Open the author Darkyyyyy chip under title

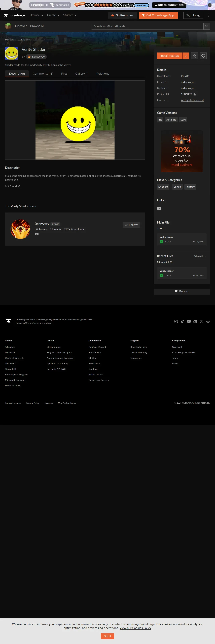coord(36,57)
